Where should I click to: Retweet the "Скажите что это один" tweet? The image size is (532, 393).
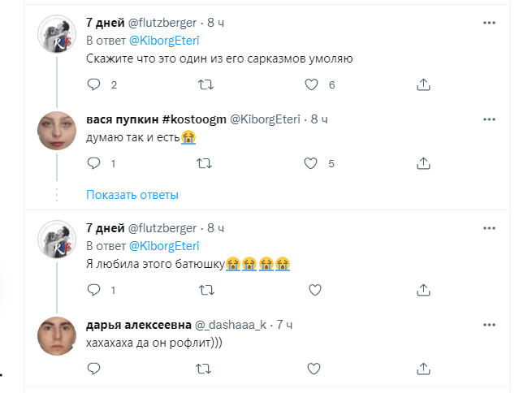click(206, 84)
